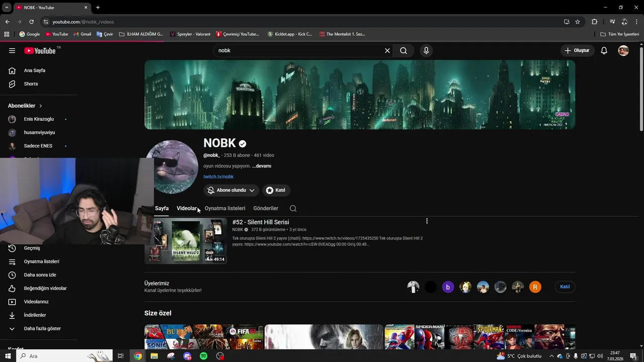644x362 pixels.
Task: Open the Kicklet.app bookmark
Action: pyautogui.click(x=290, y=34)
